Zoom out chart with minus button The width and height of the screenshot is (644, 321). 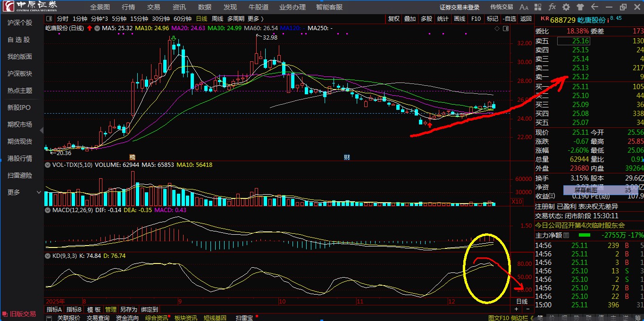point(528,309)
